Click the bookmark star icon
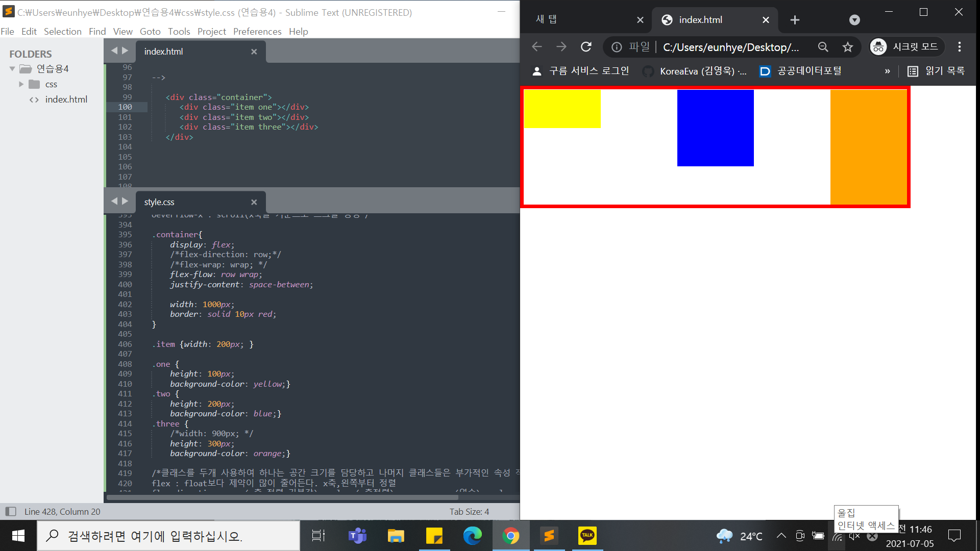Image resolution: width=980 pixels, height=551 pixels. pos(848,47)
